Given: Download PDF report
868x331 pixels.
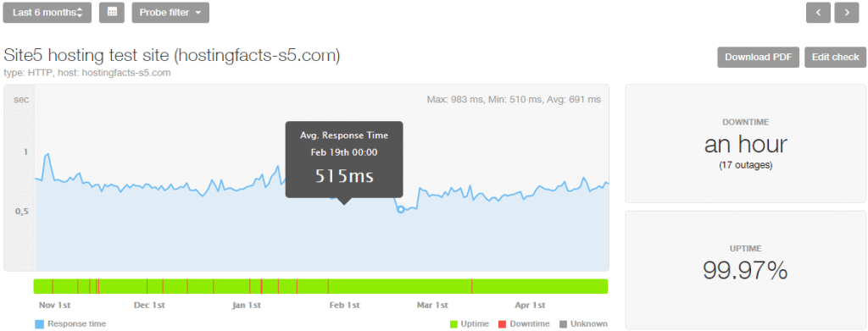Looking at the screenshot, I should 759,57.
